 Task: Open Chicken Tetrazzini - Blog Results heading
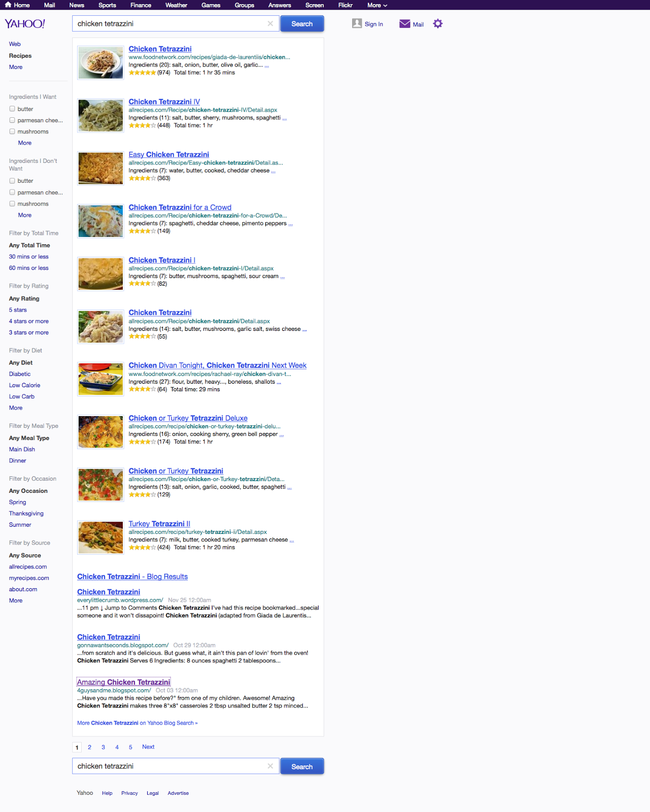tap(132, 577)
